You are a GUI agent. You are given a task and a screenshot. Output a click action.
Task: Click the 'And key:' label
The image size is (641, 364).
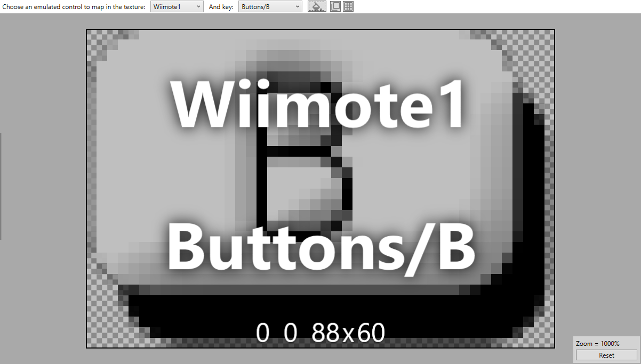221,7
